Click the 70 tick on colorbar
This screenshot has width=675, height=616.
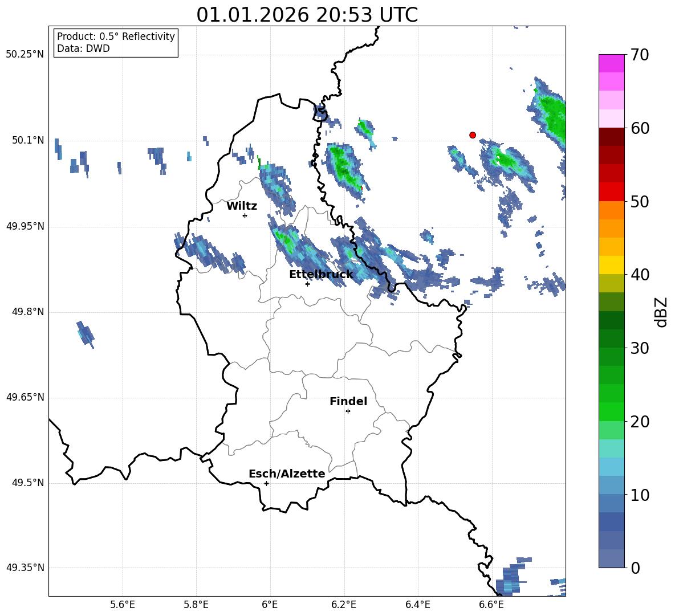click(640, 55)
